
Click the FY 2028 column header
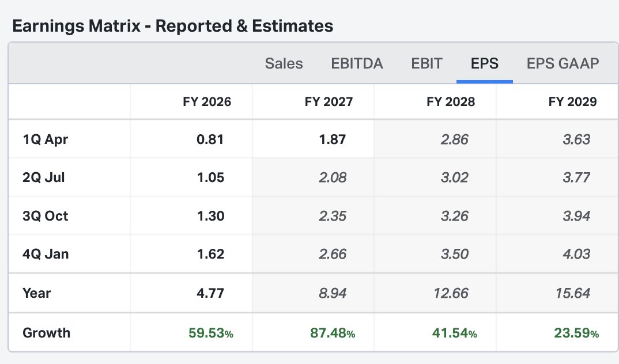pos(451,102)
